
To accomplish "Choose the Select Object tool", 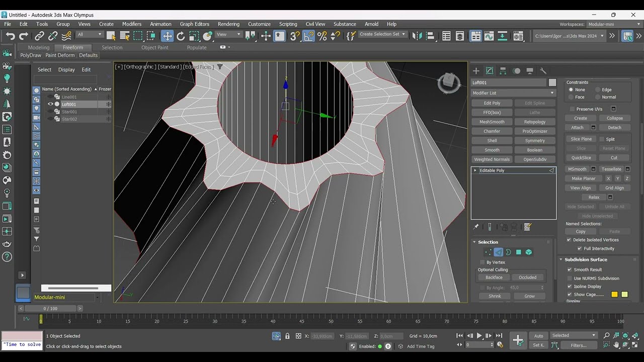I will tap(111, 36).
